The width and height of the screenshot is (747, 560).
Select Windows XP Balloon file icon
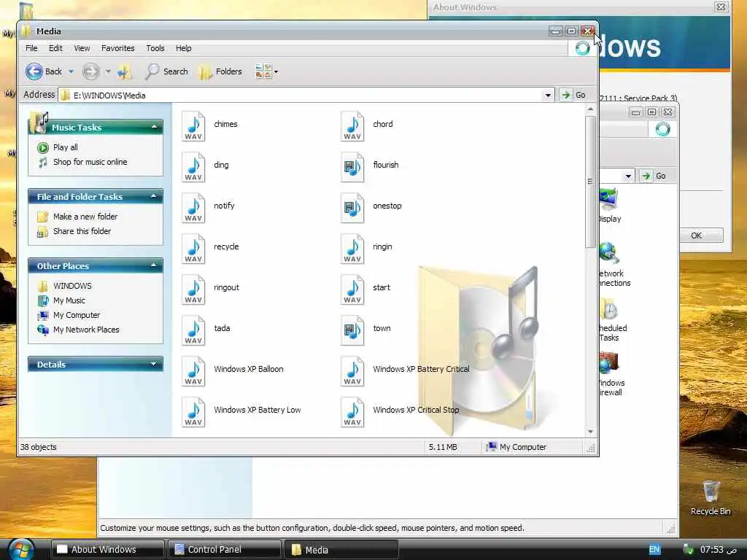pyautogui.click(x=193, y=371)
